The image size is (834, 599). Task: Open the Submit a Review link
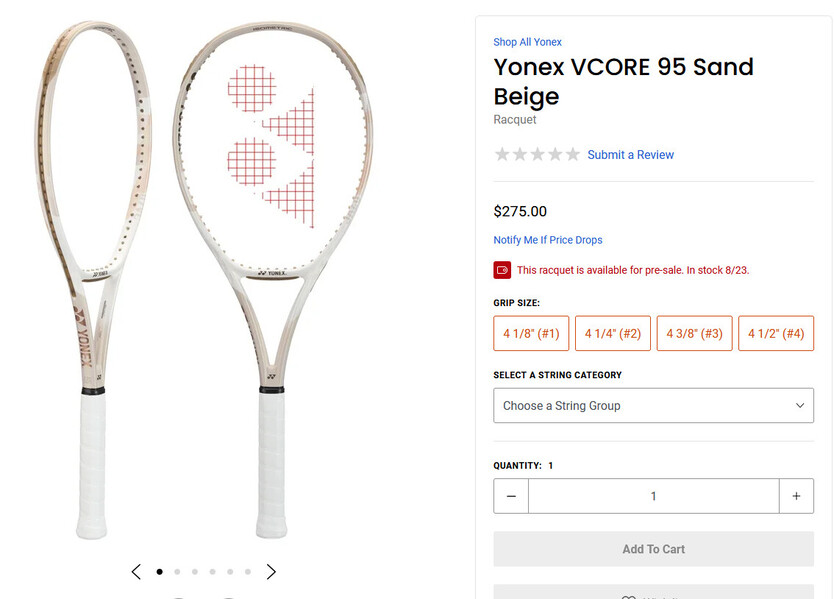[x=630, y=155]
